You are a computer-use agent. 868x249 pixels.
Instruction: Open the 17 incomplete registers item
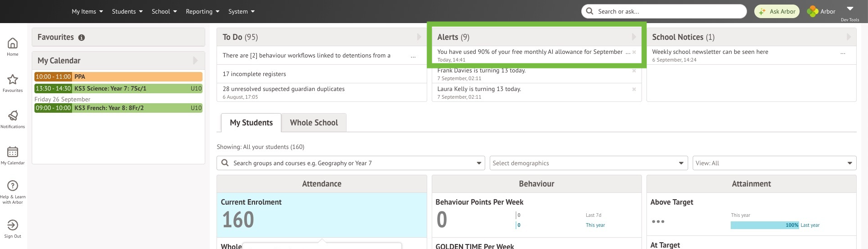pos(254,74)
